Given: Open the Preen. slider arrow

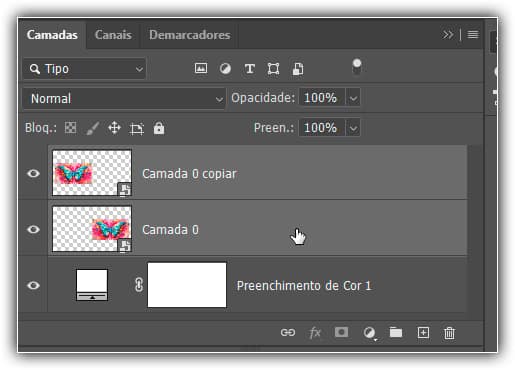Looking at the screenshot, I should pyautogui.click(x=353, y=128).
